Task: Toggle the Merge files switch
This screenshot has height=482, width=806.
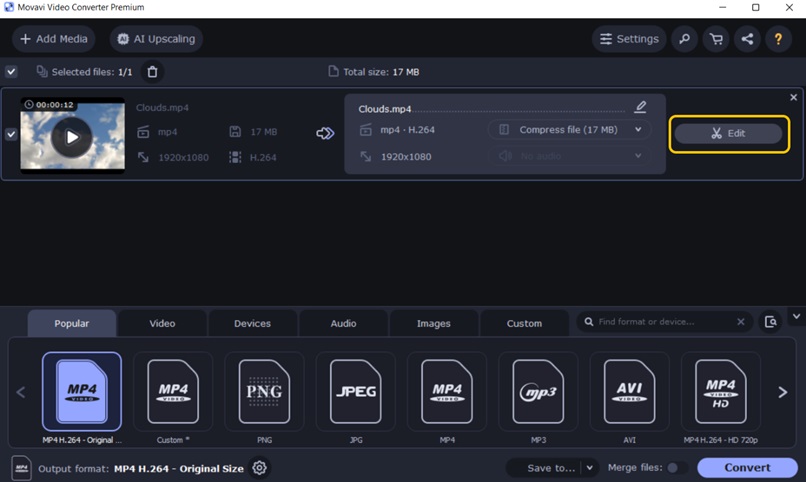Action: [676, 468]
